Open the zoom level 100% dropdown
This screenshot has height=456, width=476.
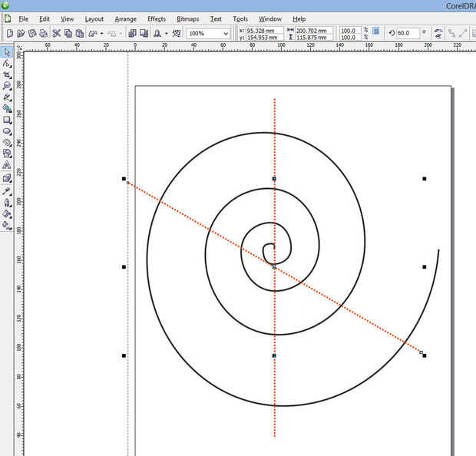226,34
